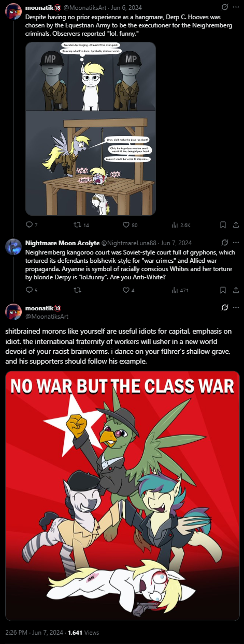The height and width of the screenshot is (644, 244).
Task: Open more options on Nightmare Moon Acolyte reply
Action: (x=236, y=242)
